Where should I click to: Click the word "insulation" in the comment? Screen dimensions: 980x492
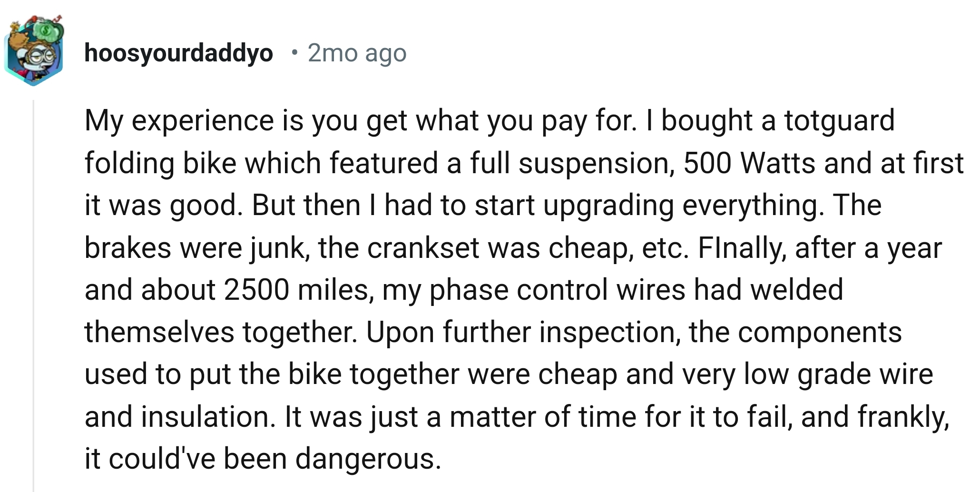tap(207, 417)
